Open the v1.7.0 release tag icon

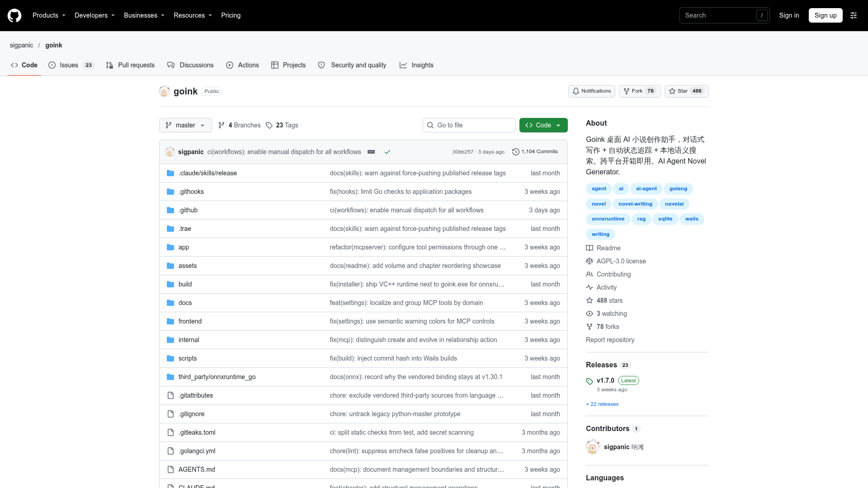coord(590,381)
